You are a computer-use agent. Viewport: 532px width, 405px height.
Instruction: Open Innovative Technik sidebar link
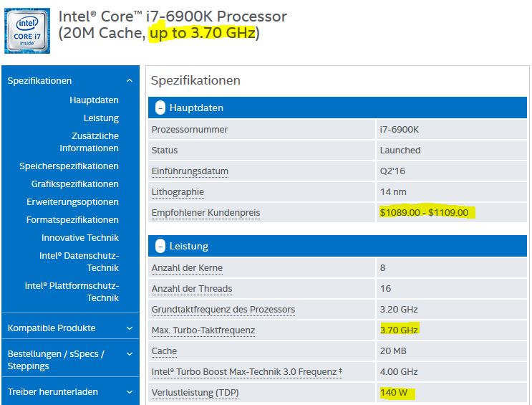point(80,238)
